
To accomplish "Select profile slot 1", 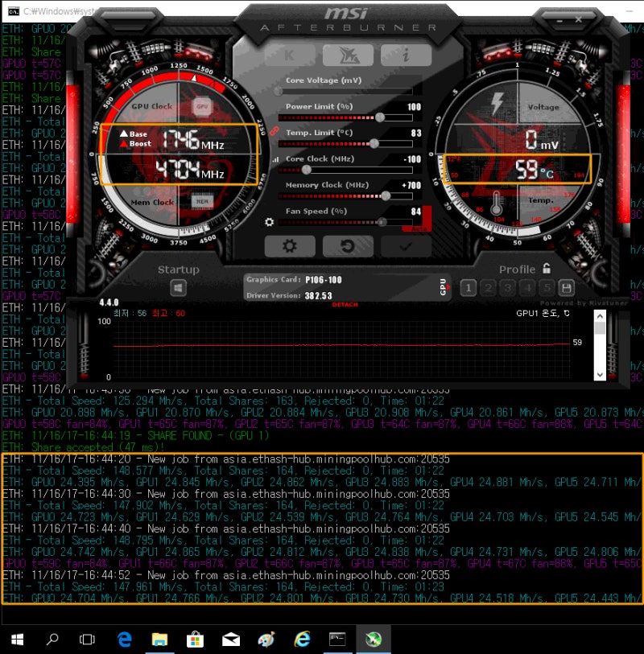I will (x=469, y=288).
